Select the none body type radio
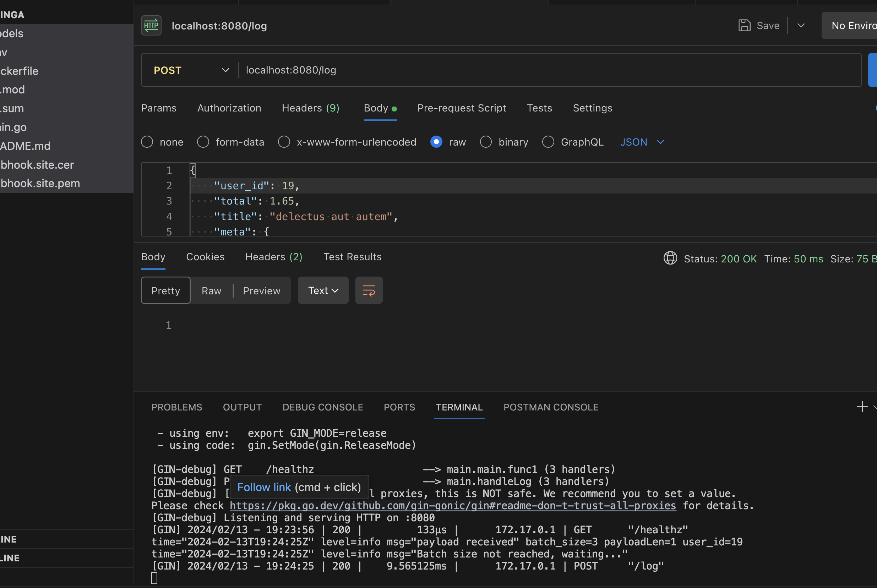Viewport: 877px width, 588px height. 147,142
